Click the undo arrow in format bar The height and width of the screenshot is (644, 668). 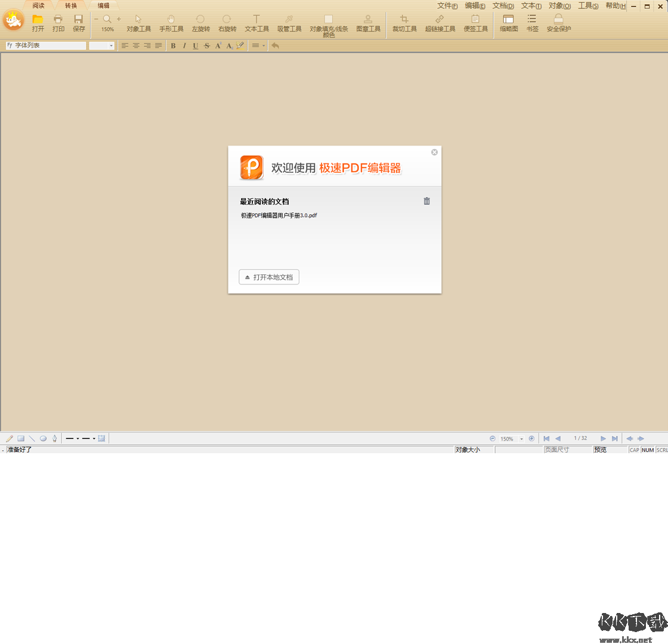pos(275,45)
